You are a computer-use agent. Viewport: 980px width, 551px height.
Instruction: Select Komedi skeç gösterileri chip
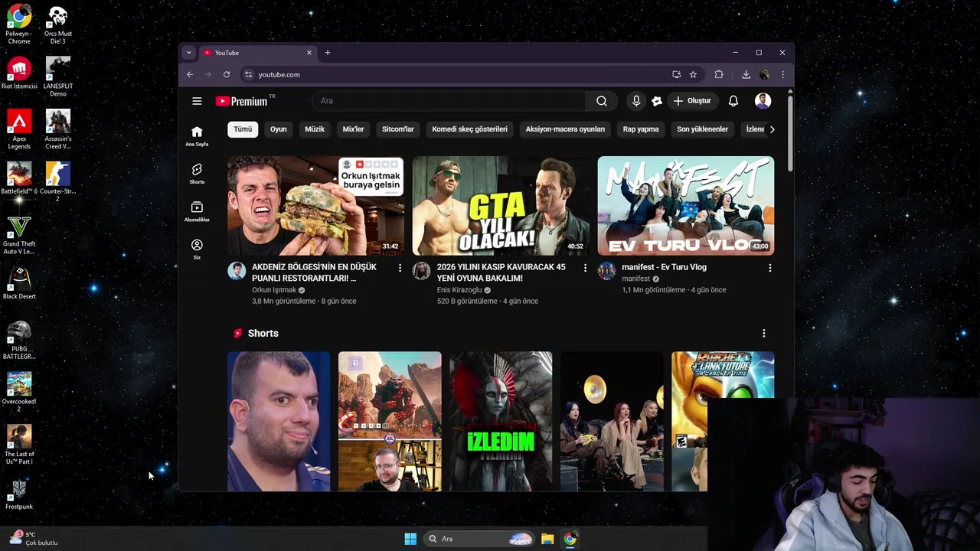click(x=469, y=129)
